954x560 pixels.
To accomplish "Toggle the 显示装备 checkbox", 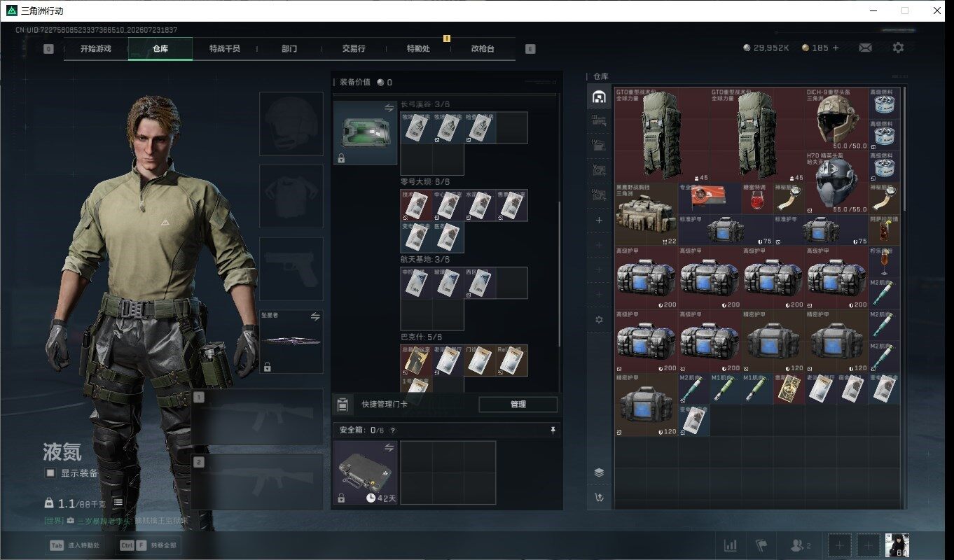I will point(50,473).
